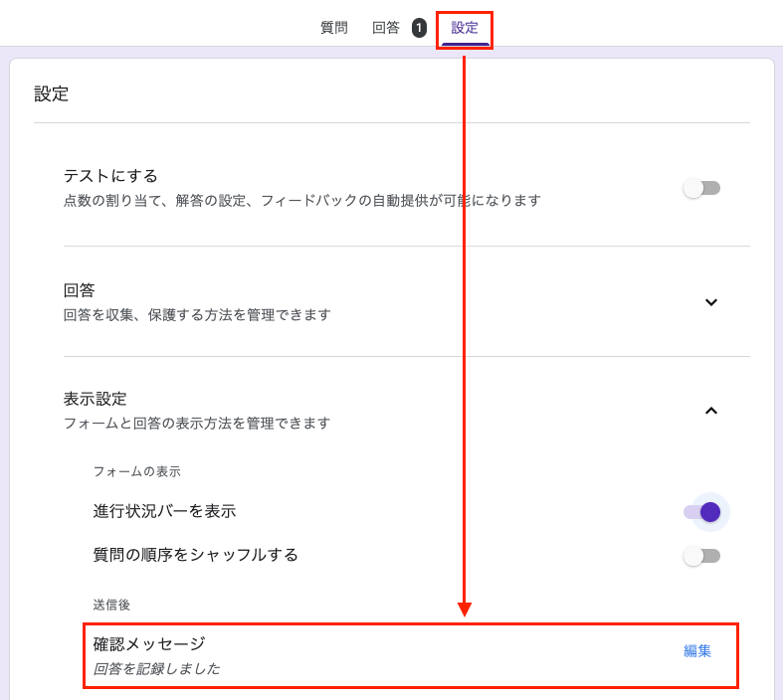Expand the 回答 section with its chevron
783x700 pixels.
point(710,302)
